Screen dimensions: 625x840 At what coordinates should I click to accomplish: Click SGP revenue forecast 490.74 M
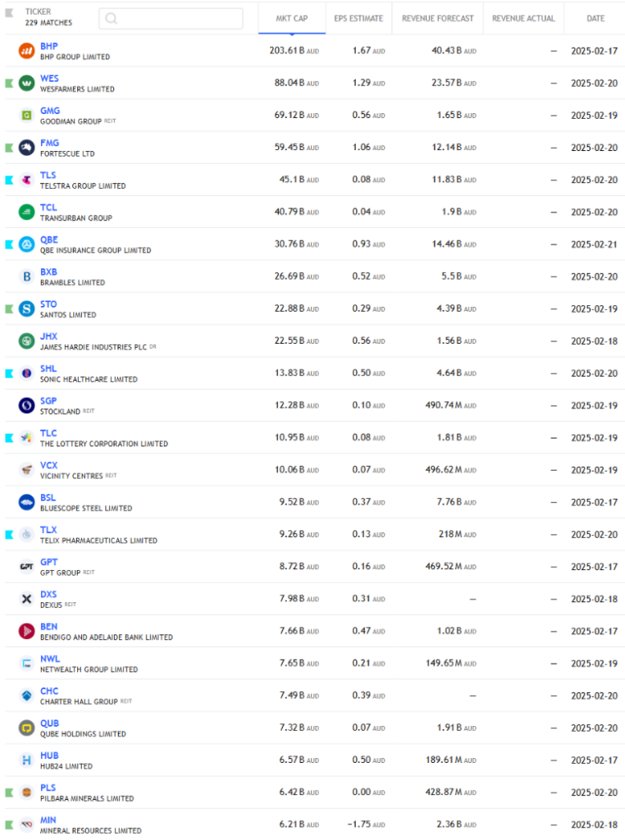tap(450, 405)
